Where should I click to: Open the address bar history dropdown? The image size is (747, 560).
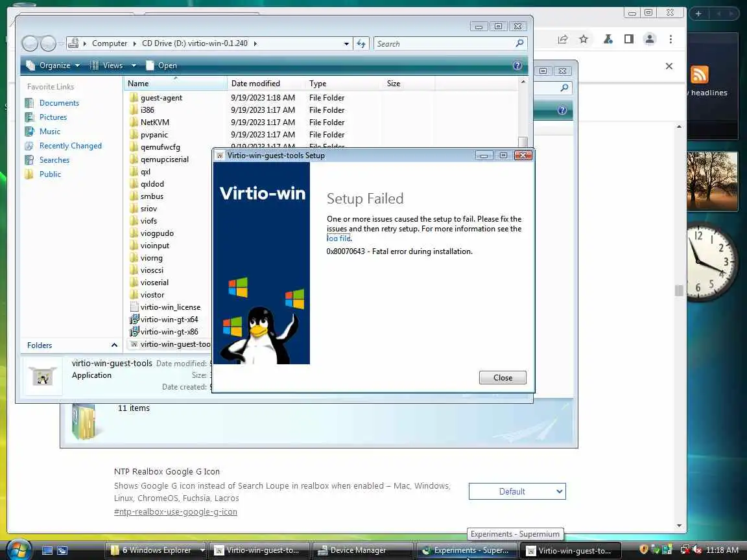[x=346, y=44]
